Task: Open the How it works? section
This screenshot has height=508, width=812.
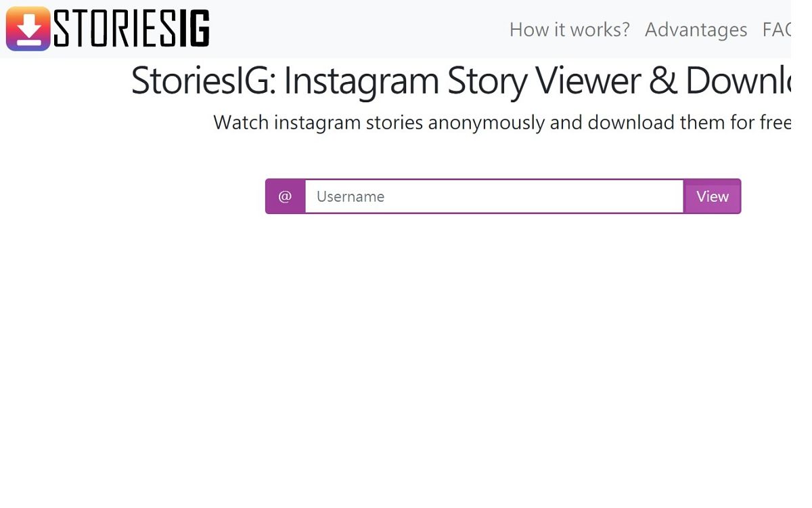Action: (569, 30)
